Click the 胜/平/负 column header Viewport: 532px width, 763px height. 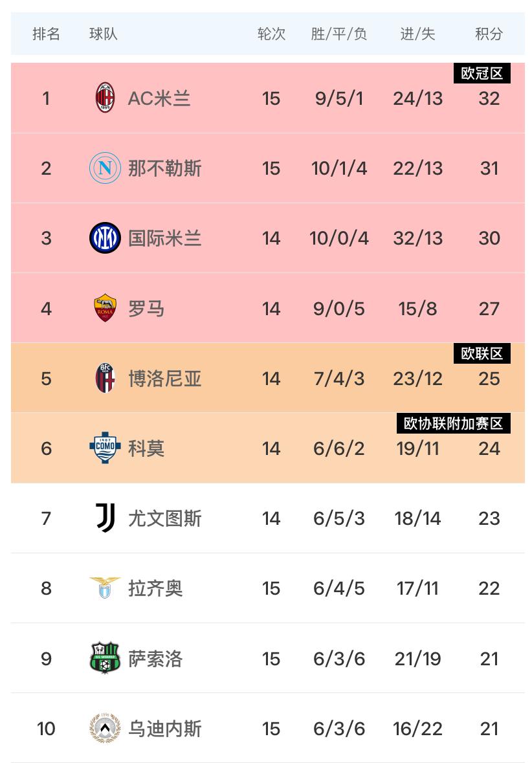coord(338,34)
